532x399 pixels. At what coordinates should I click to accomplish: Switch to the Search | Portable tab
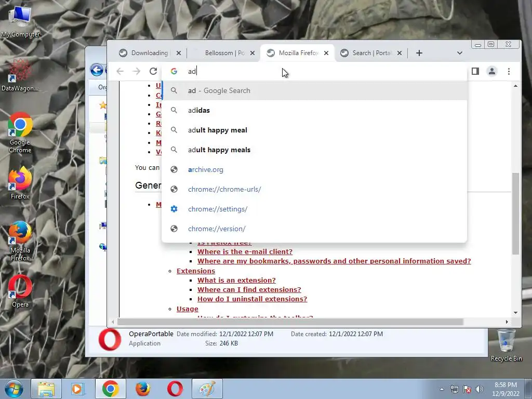coord(371,53)
